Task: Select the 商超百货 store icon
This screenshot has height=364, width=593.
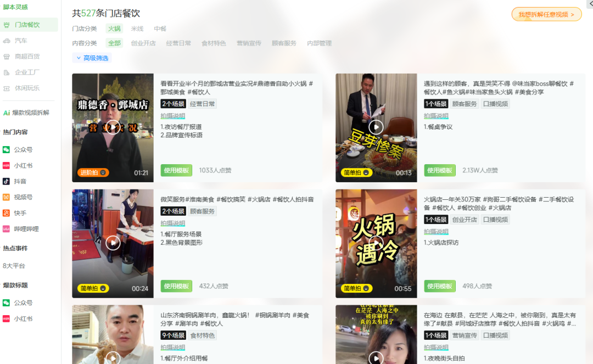Action: (7, 57)
